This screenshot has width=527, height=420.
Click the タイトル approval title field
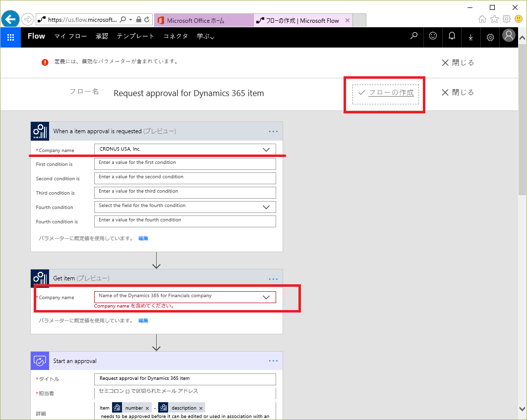[x=185, y=379]
